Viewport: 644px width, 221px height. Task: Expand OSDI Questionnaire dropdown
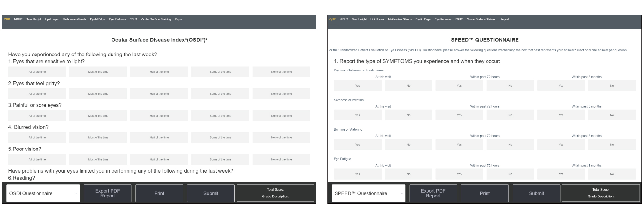(43, 193)
